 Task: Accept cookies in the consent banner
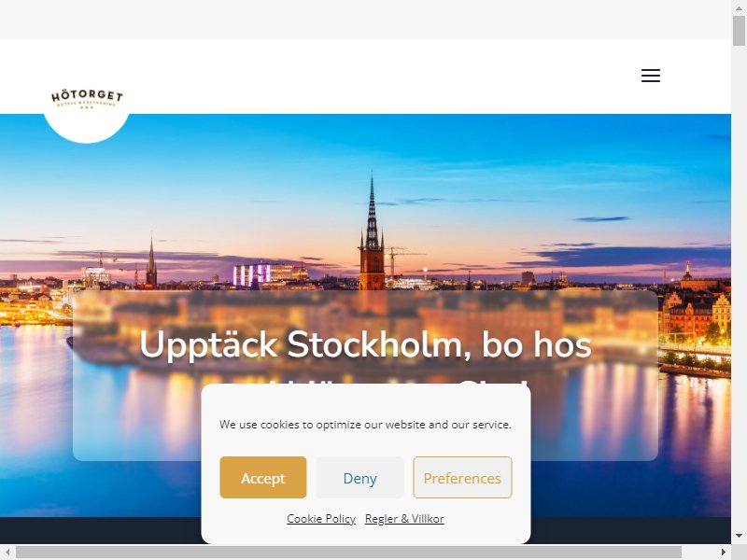click(263, 477)
